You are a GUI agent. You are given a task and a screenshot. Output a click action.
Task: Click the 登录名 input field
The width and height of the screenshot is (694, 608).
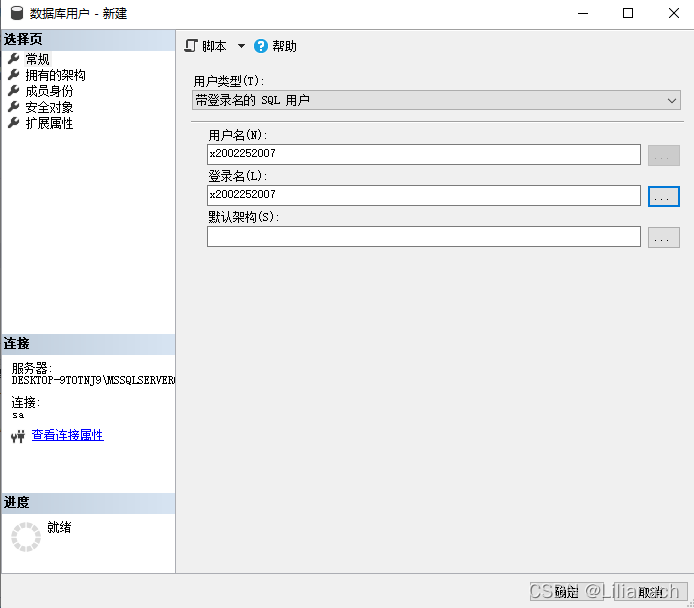(424, 196)
